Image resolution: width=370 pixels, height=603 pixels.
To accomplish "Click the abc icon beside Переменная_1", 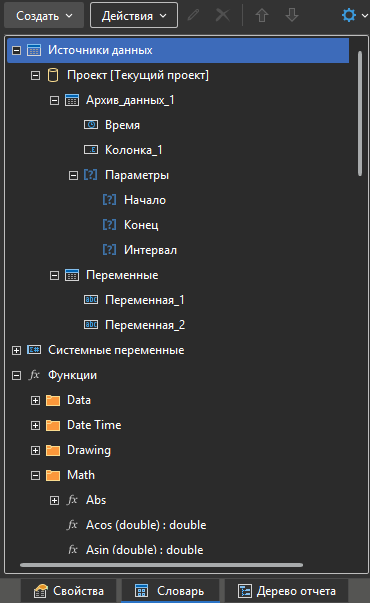I will (x=91, y=300).
